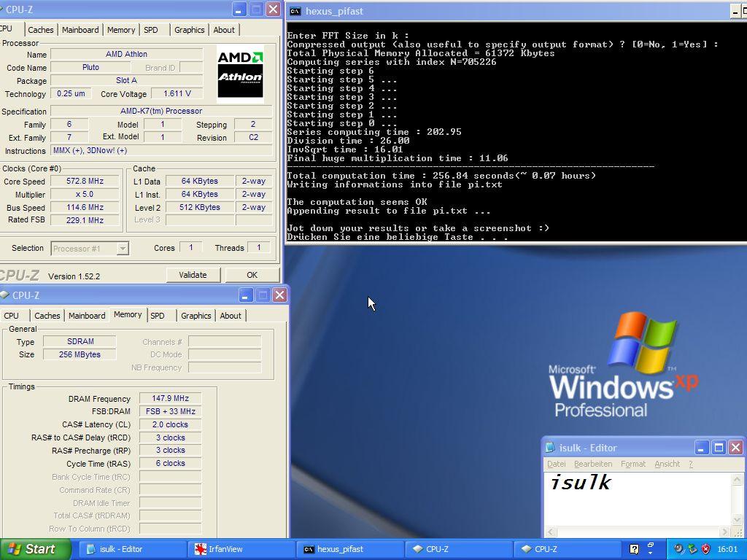Click the Code Name value Pluto
Viewport: 747px width, 560px height.
tap(90, 67)
